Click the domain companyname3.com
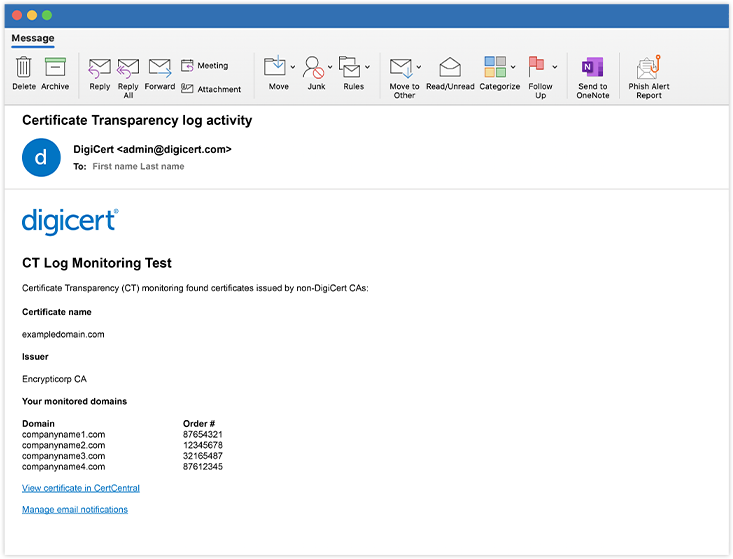The width and height of the screenshot is (733, 559). 64,456
